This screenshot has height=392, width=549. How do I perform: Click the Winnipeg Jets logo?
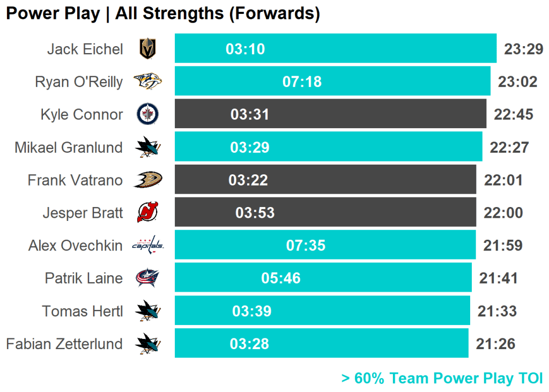pos(147,114)
